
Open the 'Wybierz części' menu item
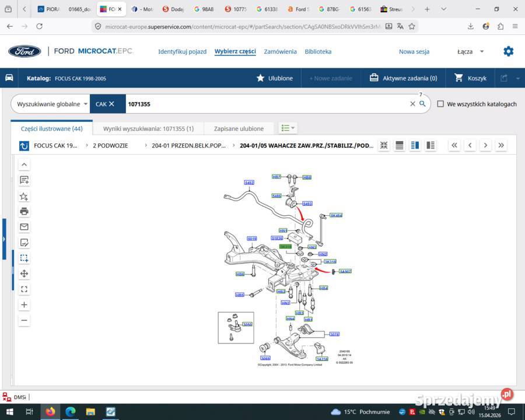tap(235, 51)
